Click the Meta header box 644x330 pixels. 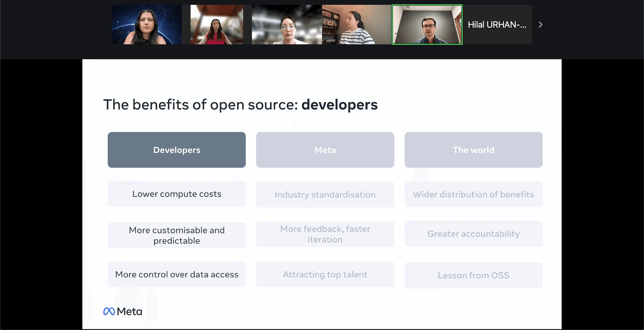click(325, 150)
